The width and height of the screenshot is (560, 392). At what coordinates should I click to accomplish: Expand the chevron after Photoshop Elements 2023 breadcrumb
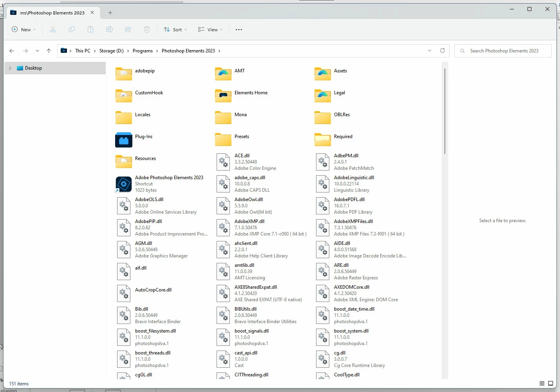click(219, 51)
